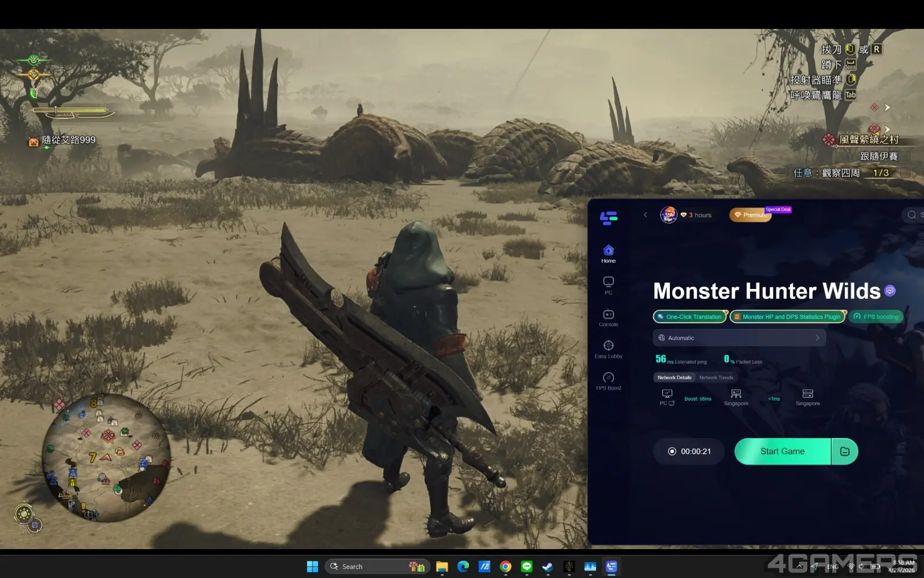The width and height of the screenshot is (924, 578).
Task: Open the user profile avatar
Action: tap(668, 215)
